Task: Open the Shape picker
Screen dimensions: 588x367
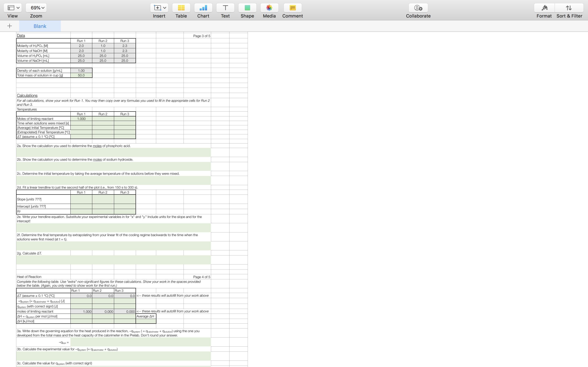Action: coord(247,8)
